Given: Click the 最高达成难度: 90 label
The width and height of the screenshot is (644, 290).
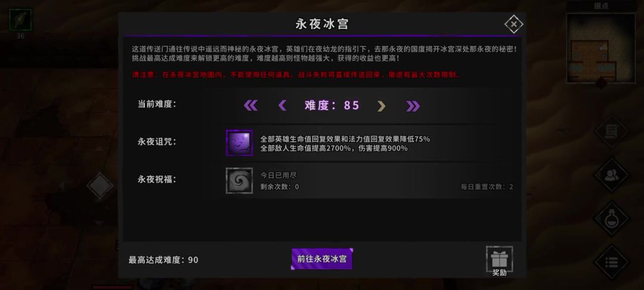Looking at the screenshot, I should [x=163, y=260].
